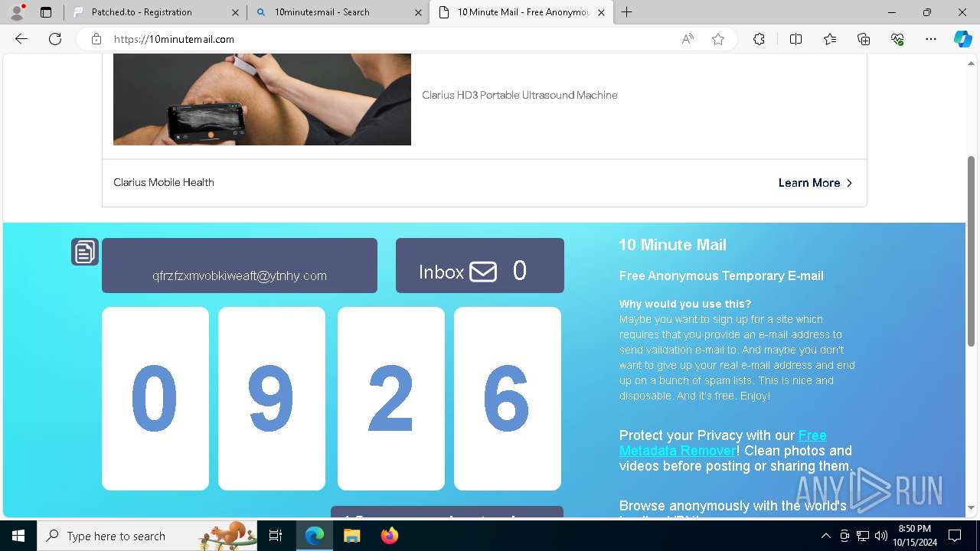Click the countdown card showing 9
Viewport: 980px width, 551px height.
[x=272, y=399]
